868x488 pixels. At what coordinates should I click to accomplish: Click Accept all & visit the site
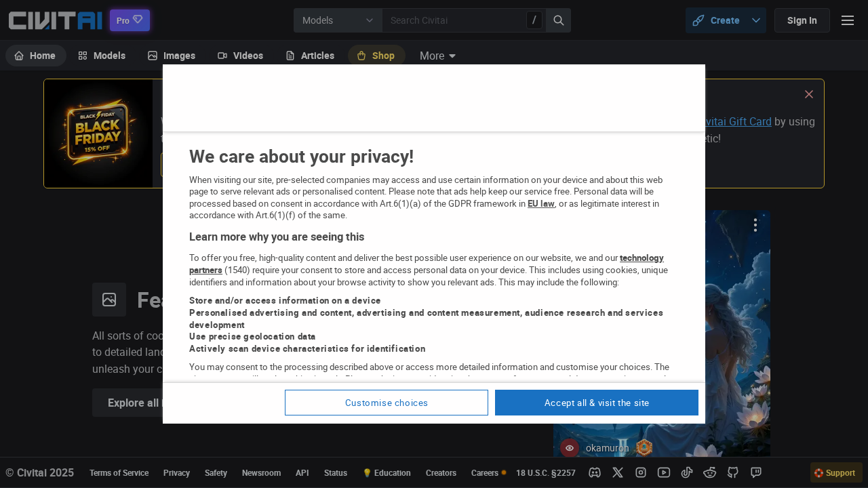click(x=596, y=403)
